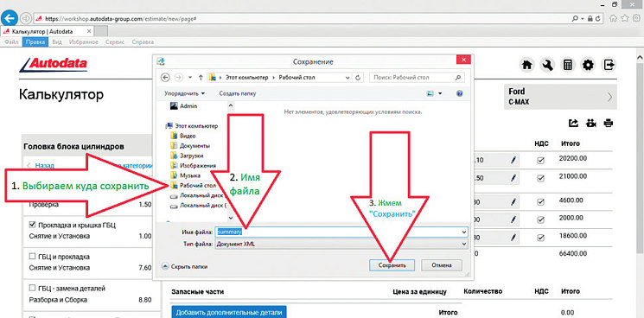Click pencil edit icon in 18600.00 row
644x318 pixels.
(513, 237)
